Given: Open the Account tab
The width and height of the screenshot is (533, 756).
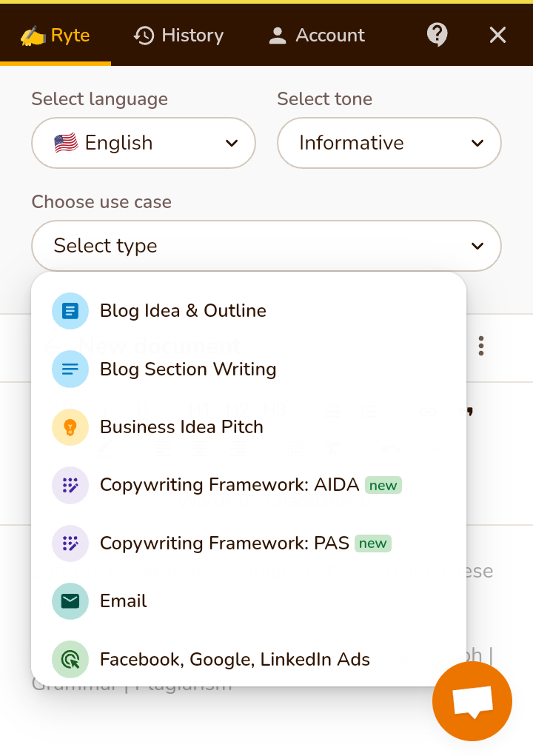Looking at the screenshot, I should click(316, 35).
